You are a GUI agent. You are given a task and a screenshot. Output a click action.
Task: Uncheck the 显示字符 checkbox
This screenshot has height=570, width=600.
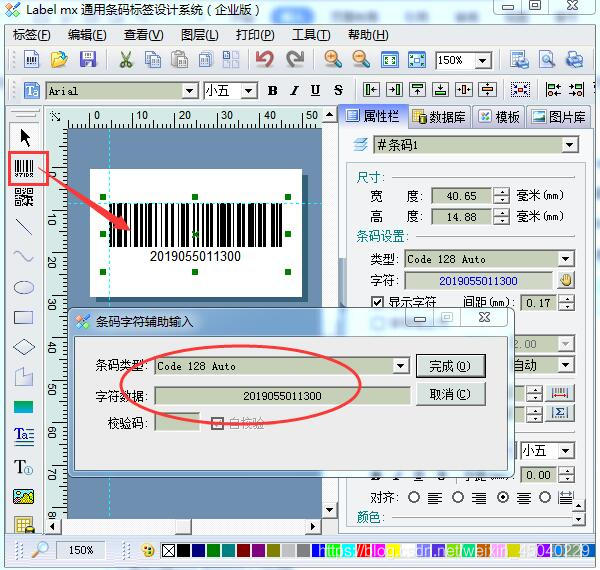pyautogui.click(x=377, y=302)
